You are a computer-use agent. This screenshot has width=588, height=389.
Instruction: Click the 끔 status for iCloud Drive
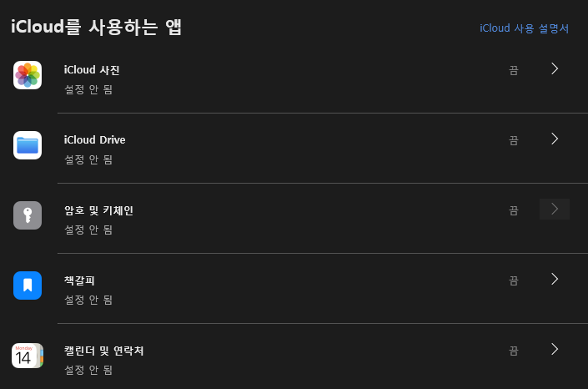[x=514, y=140]
